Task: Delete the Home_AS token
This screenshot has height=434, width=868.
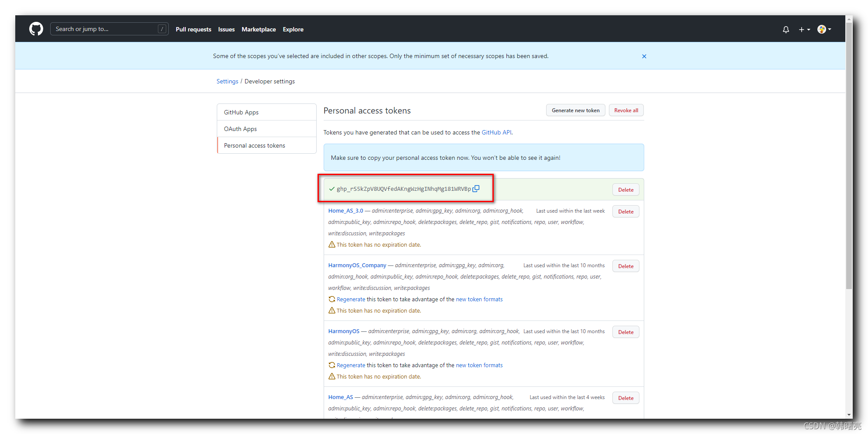Action: (x=625, y=398)
